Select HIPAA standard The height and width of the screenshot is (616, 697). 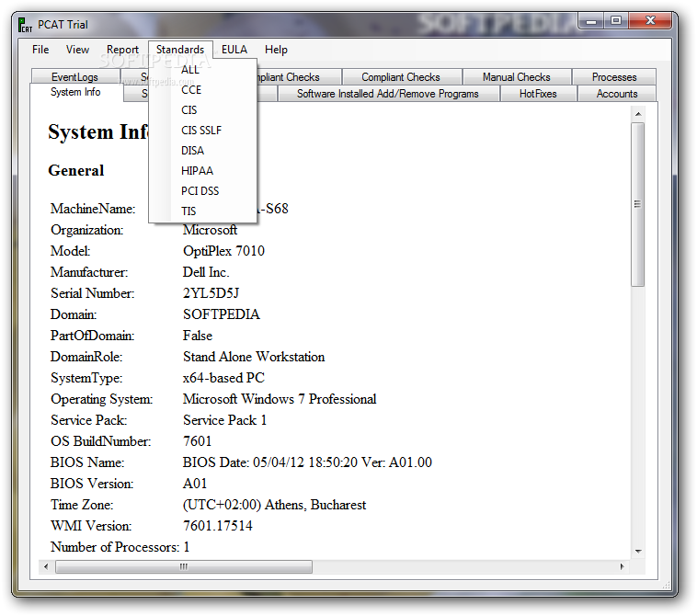202,171
